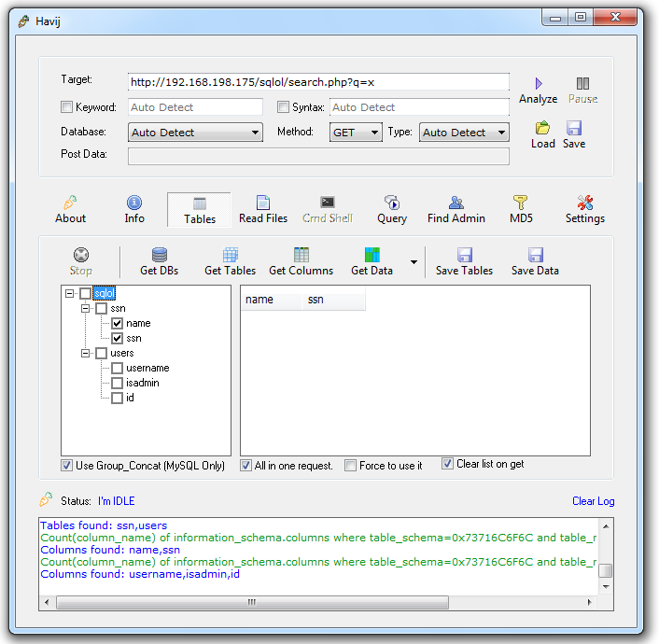This screenshot has height=644, width=659.
Task: Click the Analyze play icon
Action: 539,83
